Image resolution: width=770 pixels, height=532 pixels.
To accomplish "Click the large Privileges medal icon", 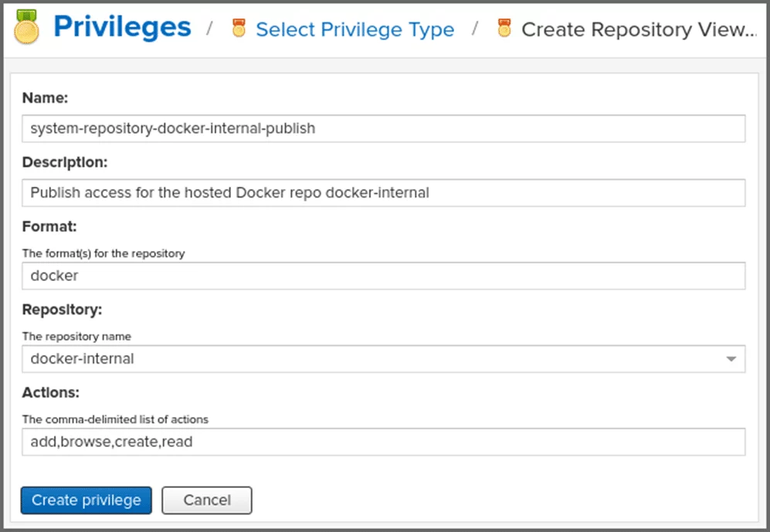I will [x=27, y=29].
